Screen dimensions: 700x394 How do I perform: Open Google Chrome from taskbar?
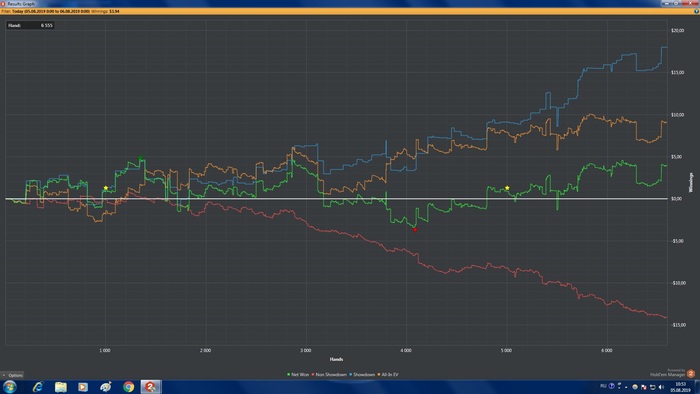129,386
